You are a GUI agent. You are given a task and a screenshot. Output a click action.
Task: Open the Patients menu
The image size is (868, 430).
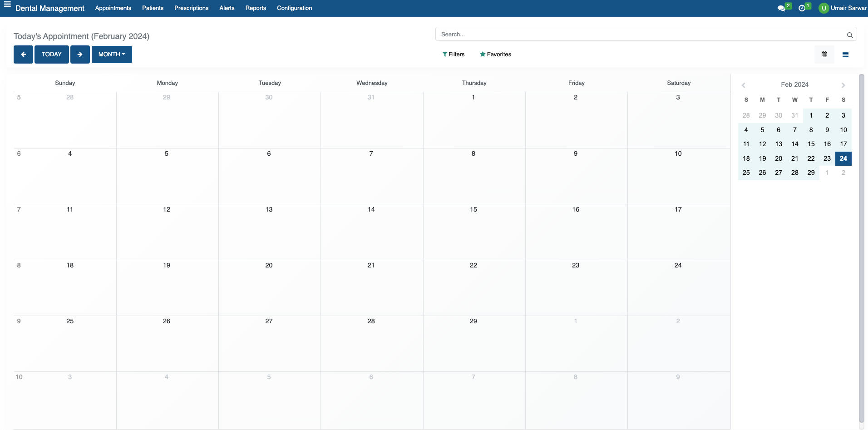153,8
